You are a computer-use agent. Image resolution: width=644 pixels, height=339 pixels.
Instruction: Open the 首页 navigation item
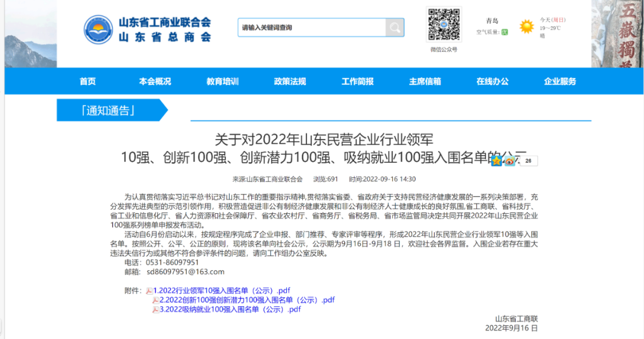88,82
